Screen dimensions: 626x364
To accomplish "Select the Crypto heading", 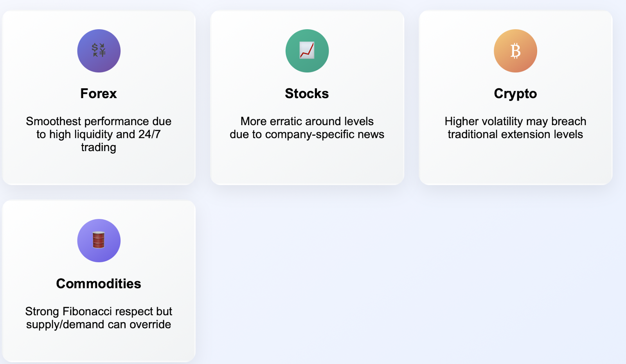I will point(515,94).
